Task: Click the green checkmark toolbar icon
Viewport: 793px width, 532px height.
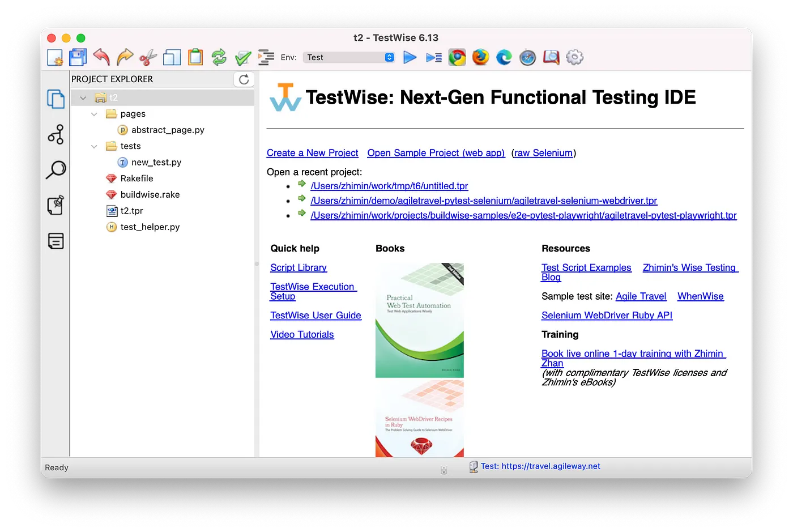Action: click(243, 57)
